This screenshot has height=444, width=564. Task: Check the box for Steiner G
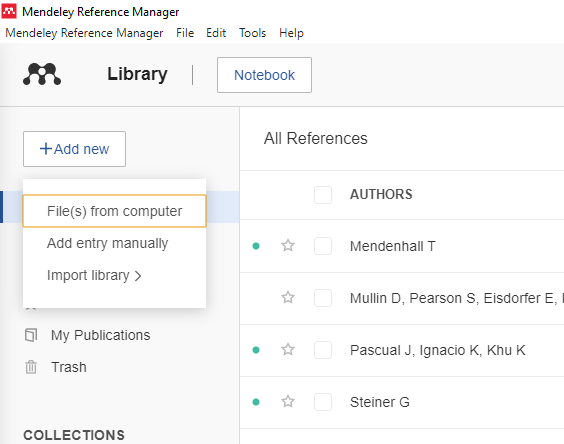(x=323, y=402)
